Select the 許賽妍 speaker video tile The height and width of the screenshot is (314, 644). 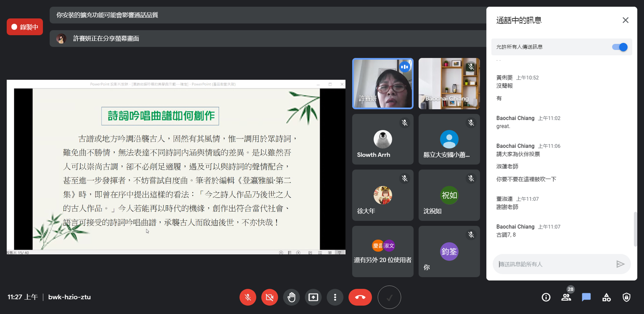click(x=383, y=83)
